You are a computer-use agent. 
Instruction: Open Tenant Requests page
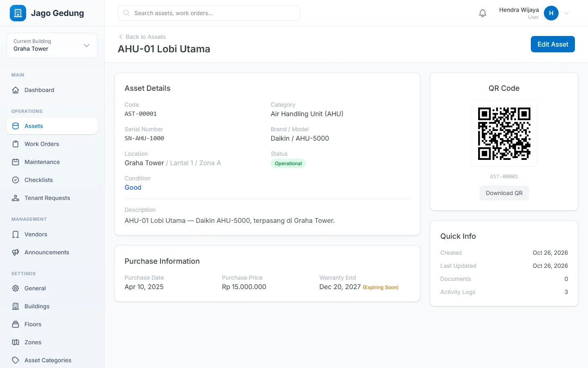52,198
